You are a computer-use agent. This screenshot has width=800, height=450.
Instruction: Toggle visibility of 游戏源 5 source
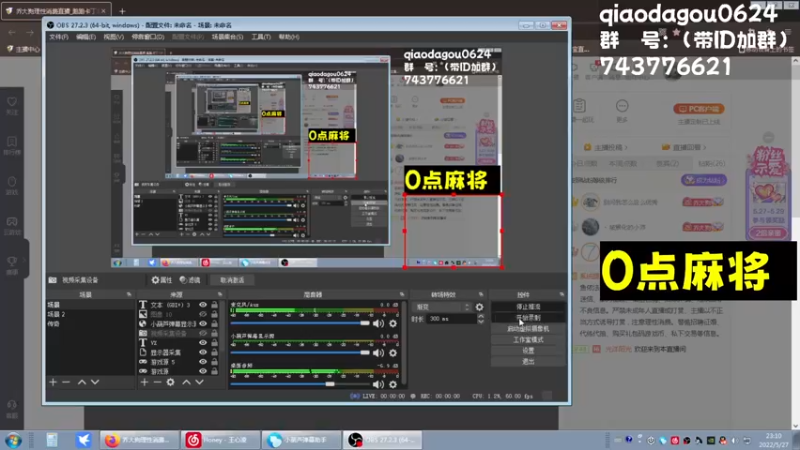click(x=203, y=362)
